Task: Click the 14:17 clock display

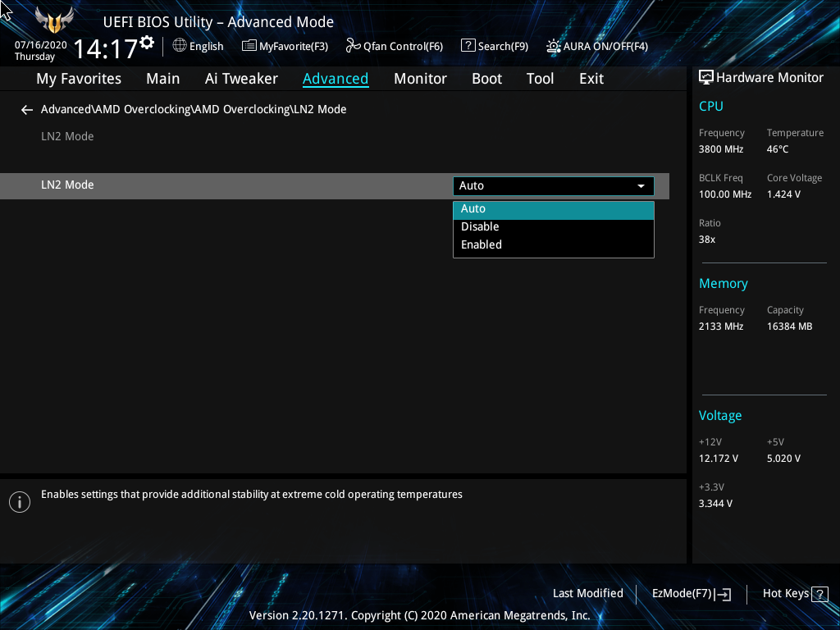Action: pyautogui.click(x=106, y=48)
